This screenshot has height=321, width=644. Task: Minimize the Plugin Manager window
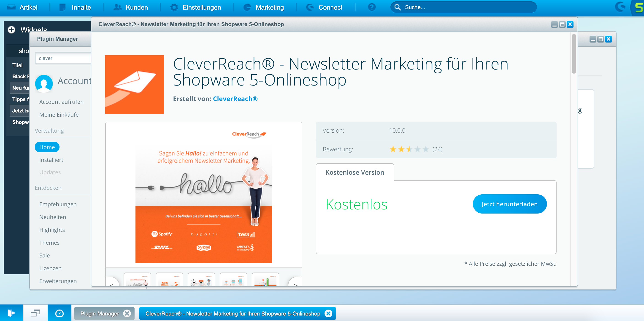(x=593, y=39)
